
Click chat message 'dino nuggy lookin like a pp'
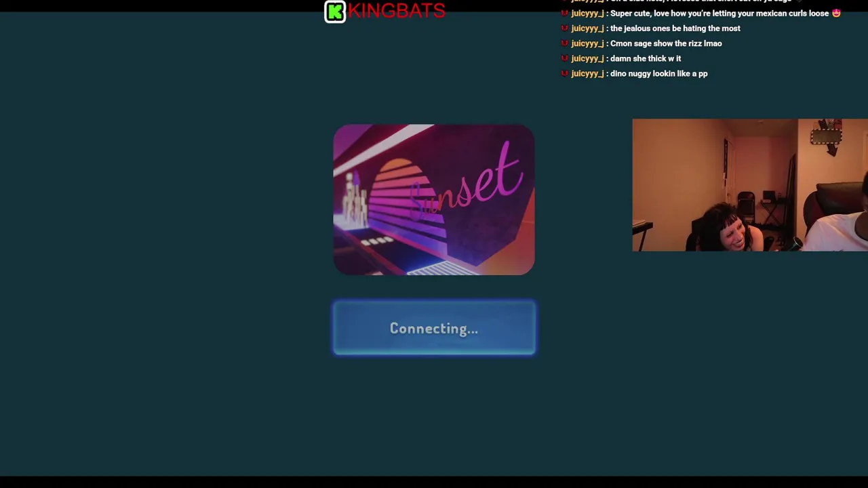(x=658, y=73)
